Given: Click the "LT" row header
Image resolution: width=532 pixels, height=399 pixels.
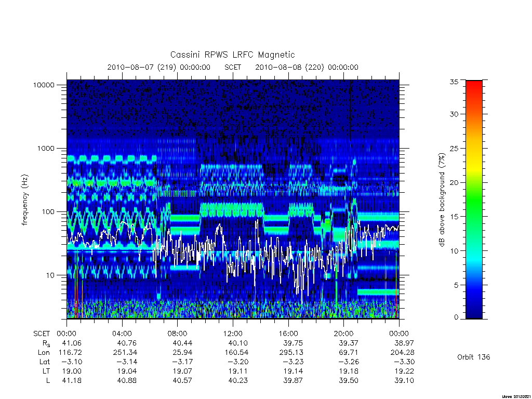Looking at the screenshot, I should click(46, 371).
